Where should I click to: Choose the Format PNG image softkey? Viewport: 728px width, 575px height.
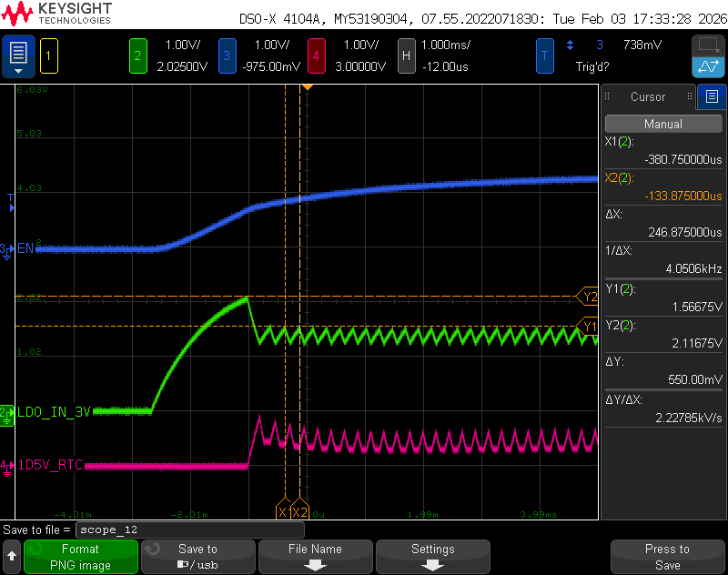pos(81,557)
